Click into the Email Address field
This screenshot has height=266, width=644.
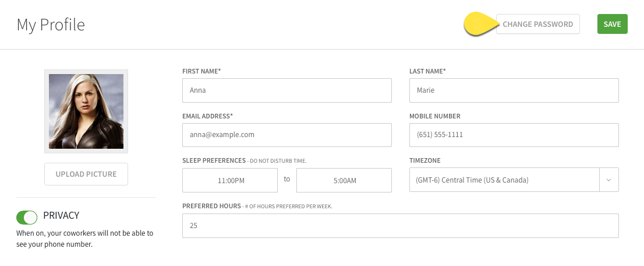pyautogui.click(x=286, y=135)
